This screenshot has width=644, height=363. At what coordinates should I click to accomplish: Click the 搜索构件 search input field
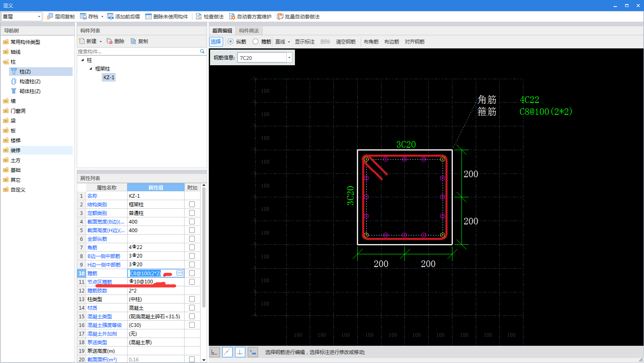pos(138,51)
